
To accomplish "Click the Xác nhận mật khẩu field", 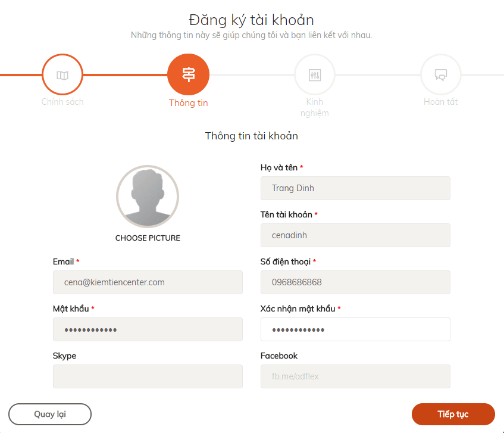I will pos(355,329).
